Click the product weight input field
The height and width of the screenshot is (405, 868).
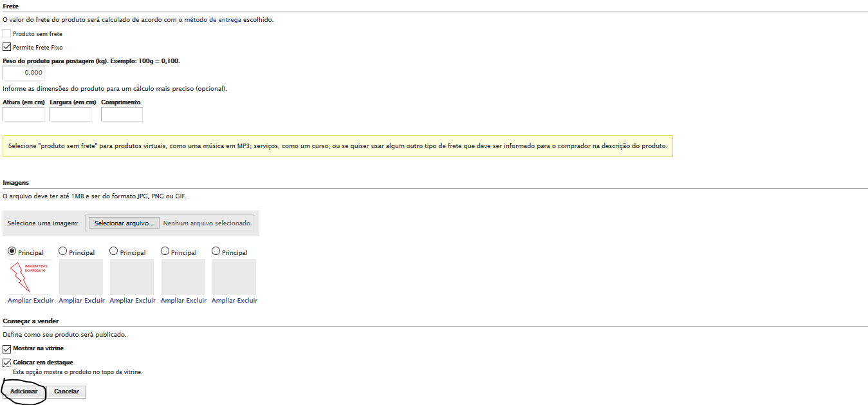tap(24, 73)
